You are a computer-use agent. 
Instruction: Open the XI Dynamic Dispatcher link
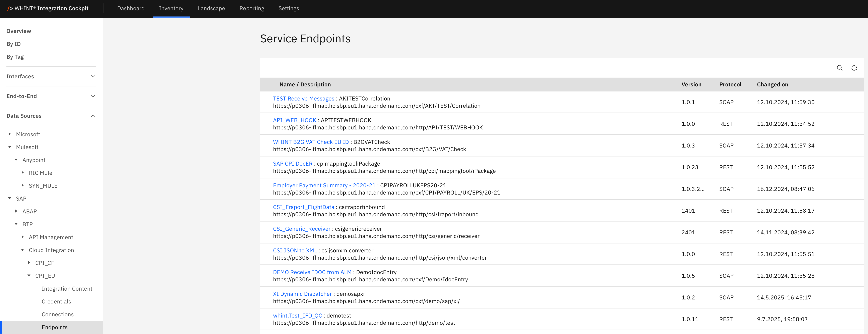[302, 294]
